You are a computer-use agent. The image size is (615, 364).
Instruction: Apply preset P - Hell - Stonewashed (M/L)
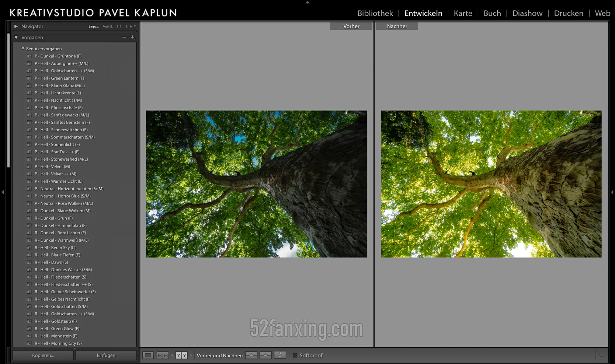coord(61,159)
